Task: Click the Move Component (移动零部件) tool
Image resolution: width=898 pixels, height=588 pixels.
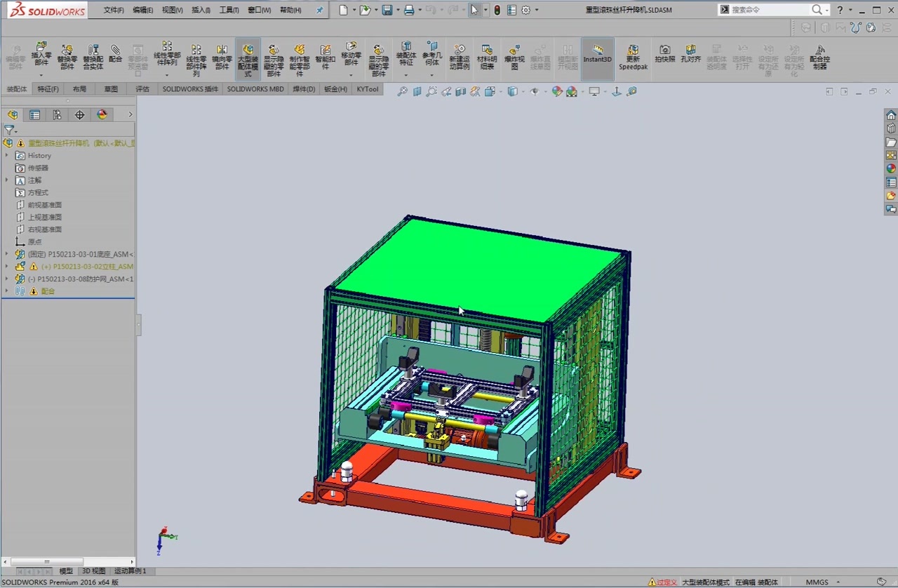Action: 351,53
